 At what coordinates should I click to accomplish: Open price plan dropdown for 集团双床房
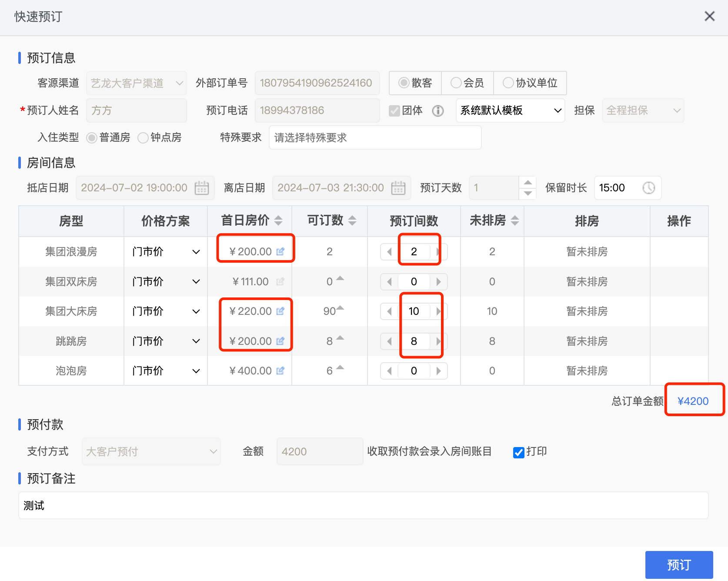pyautogui.click(x=166, y=281)
